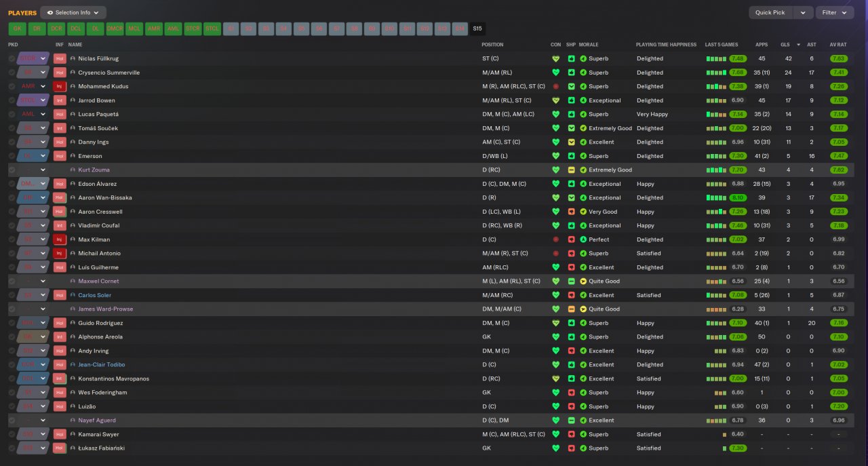Viewport: 868px width, 466px height.
Task: Click Jarrod Bowen's Exceptional morale arrow icon
Action: tap(583, 100)
